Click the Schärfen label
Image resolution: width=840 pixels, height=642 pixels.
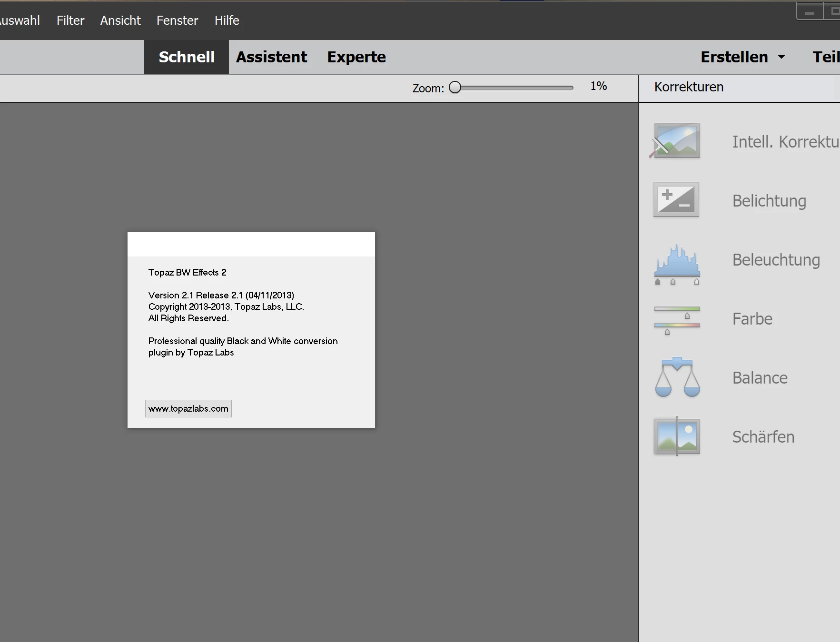(763, 437)
